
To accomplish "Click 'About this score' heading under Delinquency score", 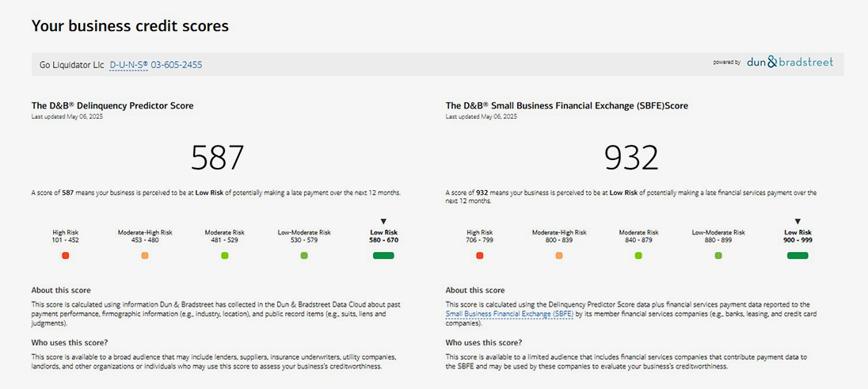I will pos(61,291).
